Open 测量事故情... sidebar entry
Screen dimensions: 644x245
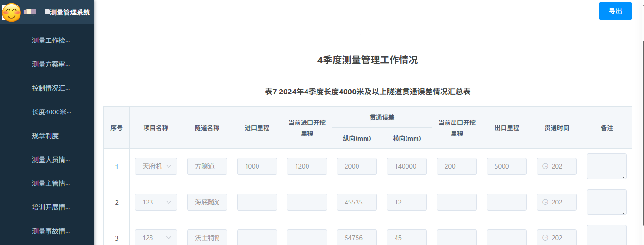click(x=51, y=231)
